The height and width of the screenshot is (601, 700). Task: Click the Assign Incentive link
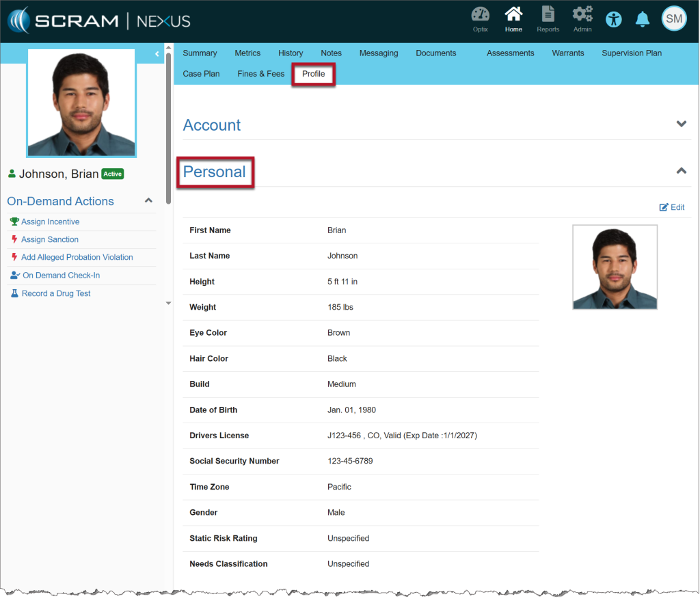pos(50,222)
